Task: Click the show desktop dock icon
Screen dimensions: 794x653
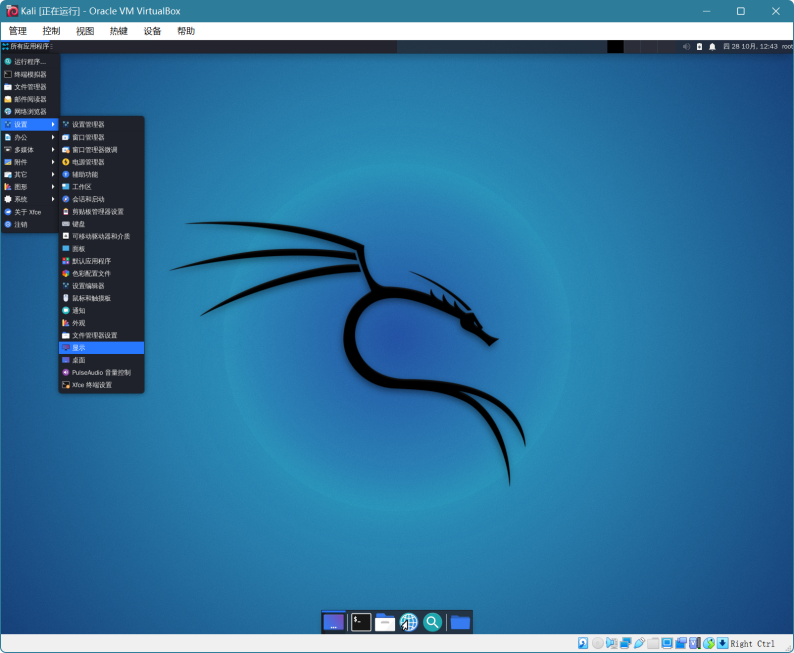Action: coord(333,622)
